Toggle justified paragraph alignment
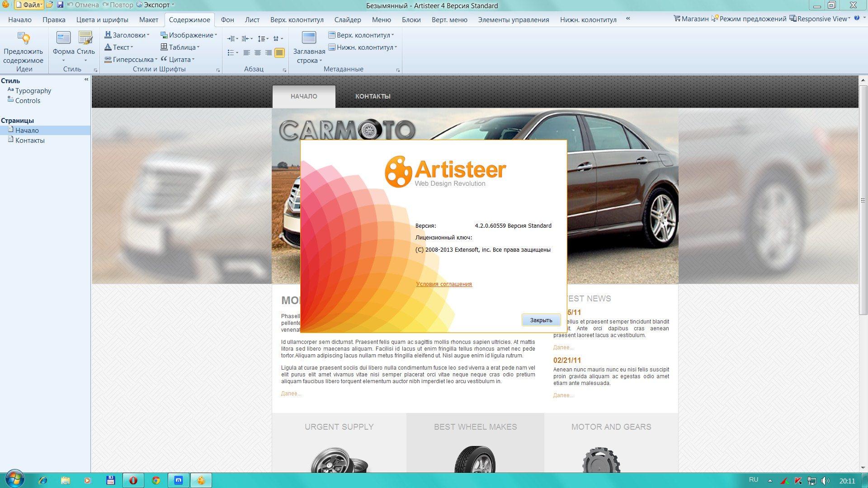 coord(279,53)
